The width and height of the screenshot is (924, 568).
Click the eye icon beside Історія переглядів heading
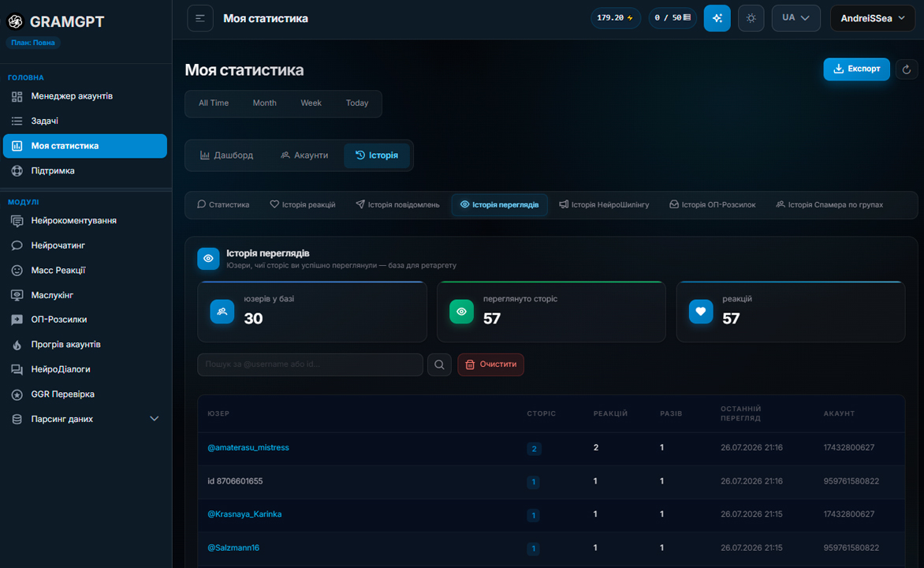pos(208,258)
